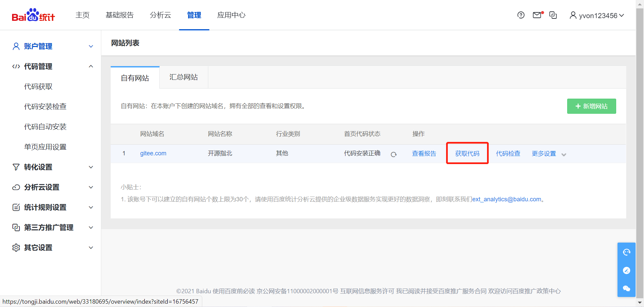Open the 分析云 top menu
Screen dimensions: 644x307
160,15
